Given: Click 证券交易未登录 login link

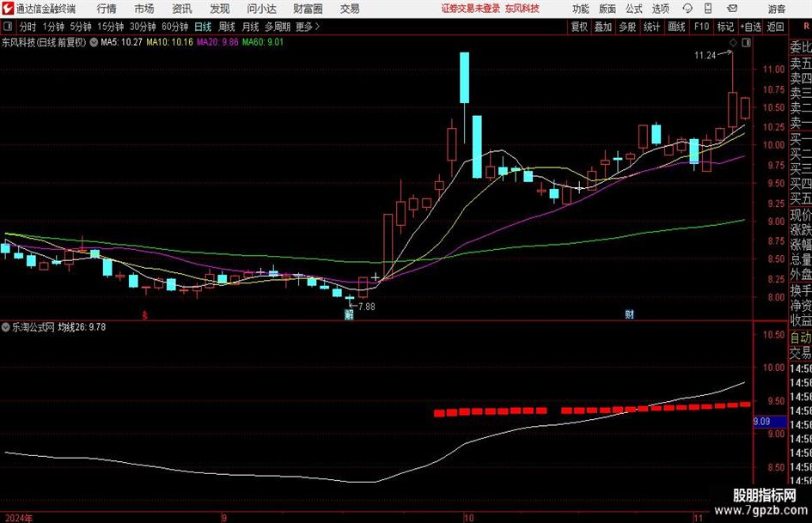Looking at the screenshot, I should coord(471,9).
